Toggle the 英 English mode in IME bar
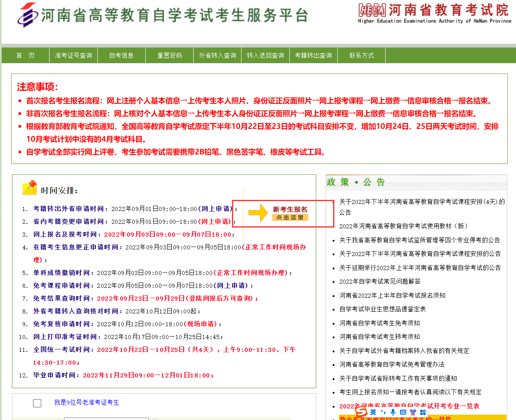 [x=373, y=412]
